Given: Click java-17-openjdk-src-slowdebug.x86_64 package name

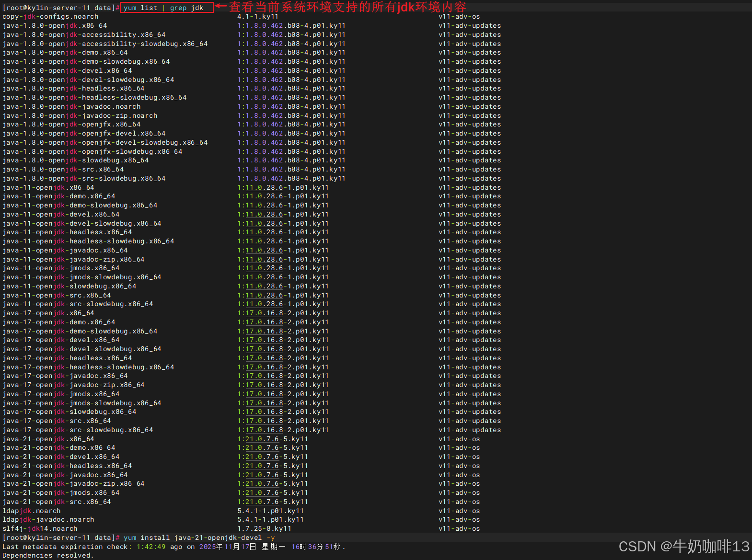Looking at the screenshot, I should click(x=78, y=430).
